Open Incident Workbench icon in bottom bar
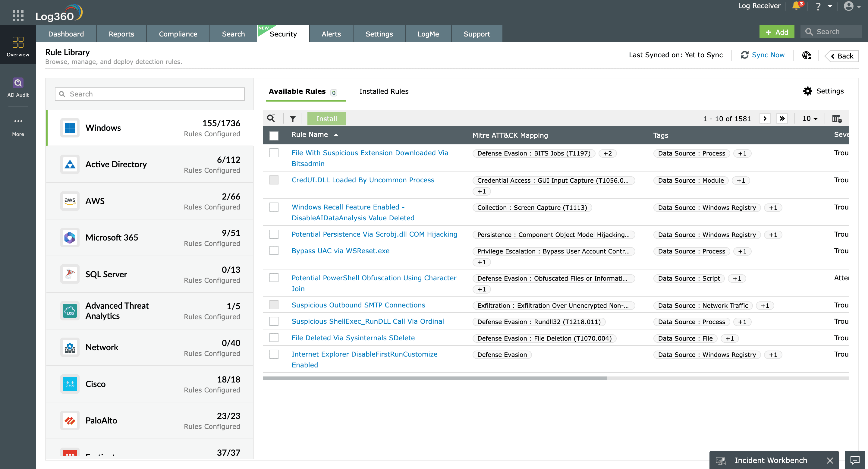 tap(721, 460)
